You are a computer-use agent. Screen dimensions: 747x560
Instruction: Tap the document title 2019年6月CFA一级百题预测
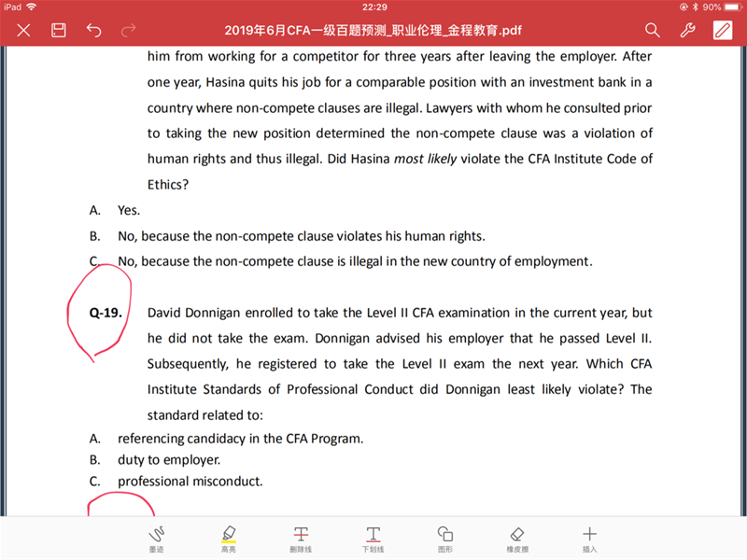[x=373, y=31]
